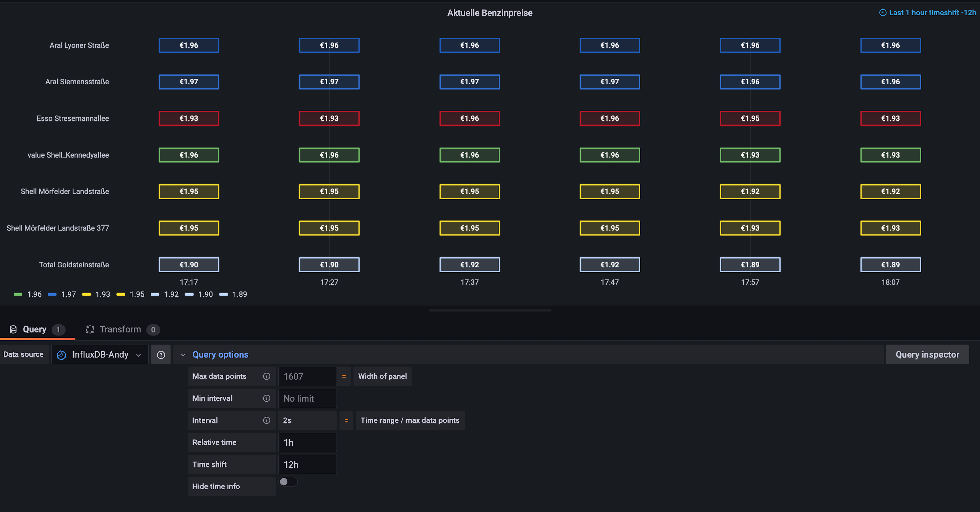
Task: Click the data source help icon
Action: (x=161, y=354)
